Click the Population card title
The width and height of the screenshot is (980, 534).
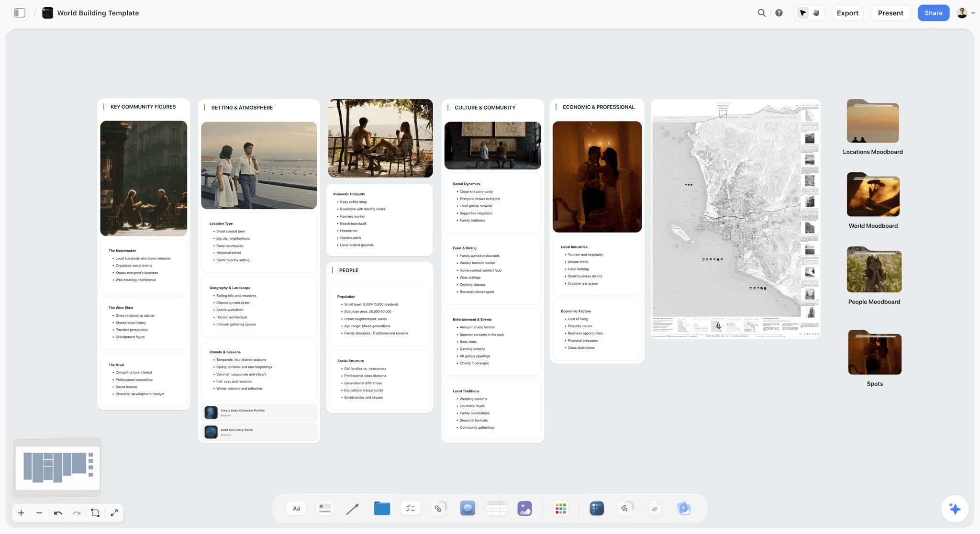346,297
